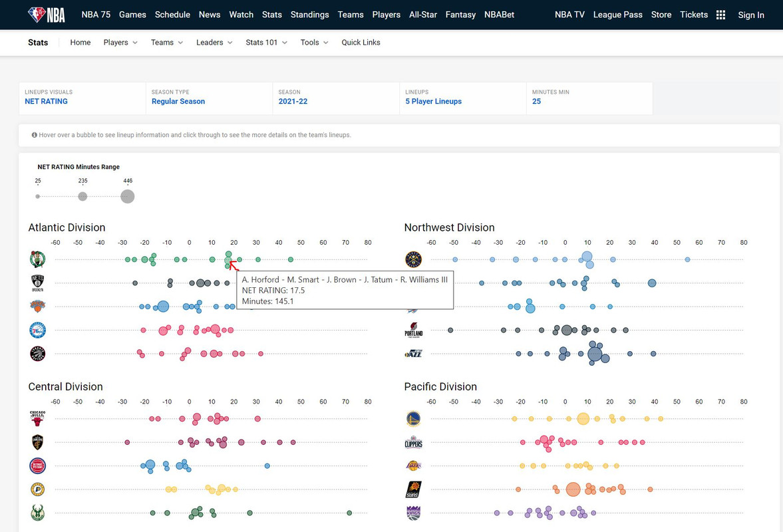Open the Minutes Min 25 selector

point(590,98)
